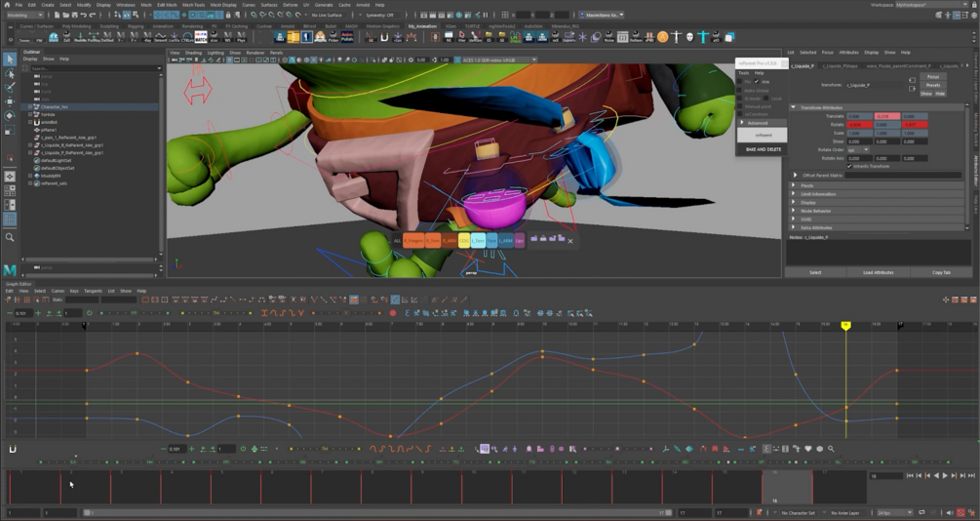Toggle Manual pivot checkbox
The width and height of the screenshot is (980, 521).
coord(739,106)
